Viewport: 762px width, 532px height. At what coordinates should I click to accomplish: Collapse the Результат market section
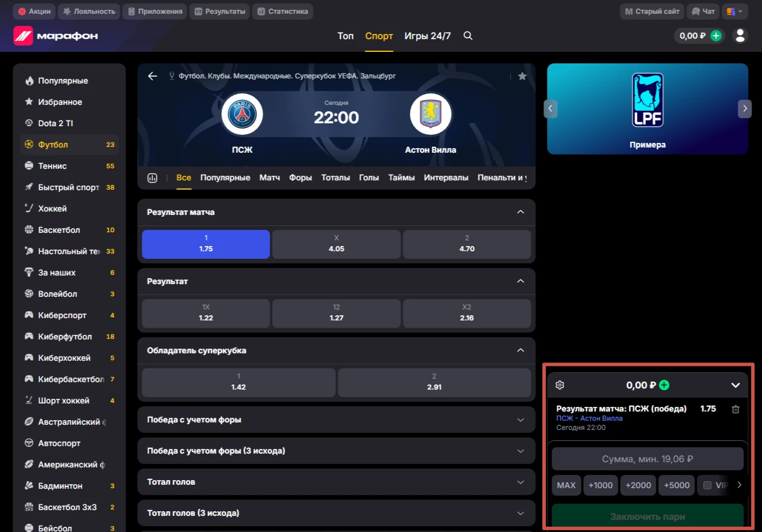(x=520, y=281)
